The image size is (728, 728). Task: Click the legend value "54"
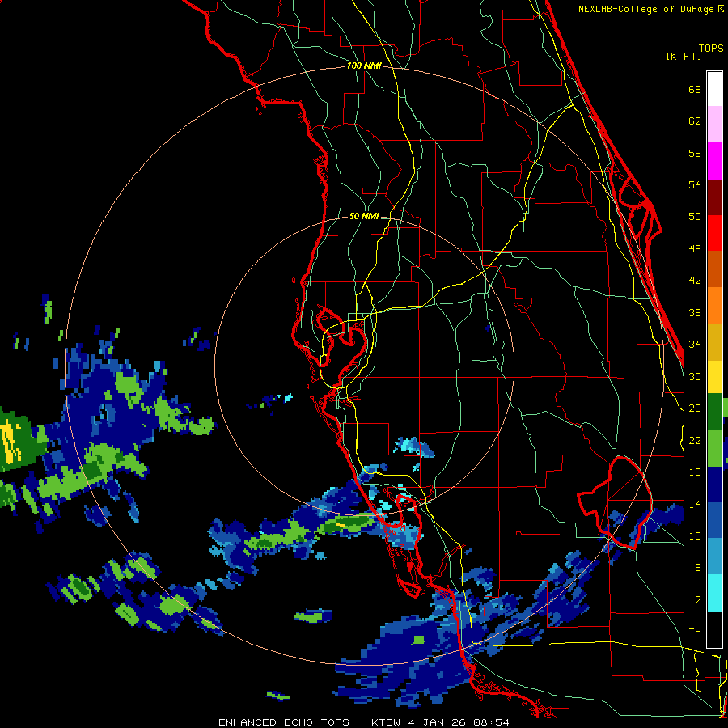(695, 184)
